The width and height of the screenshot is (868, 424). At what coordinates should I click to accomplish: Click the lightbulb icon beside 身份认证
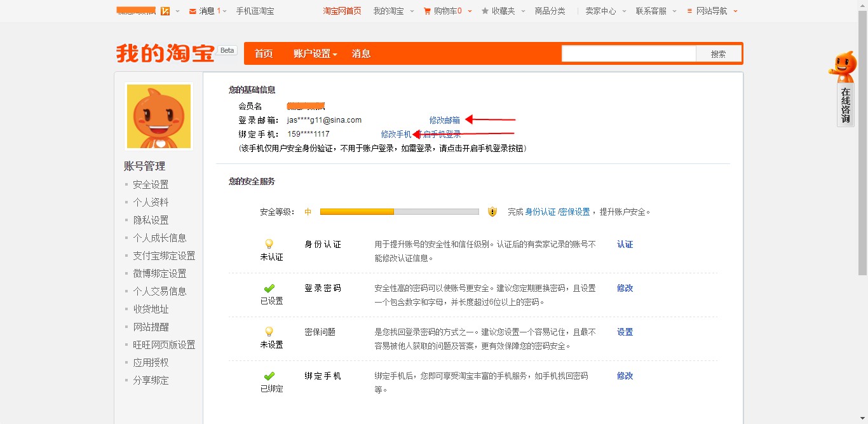tap(269, 244)
